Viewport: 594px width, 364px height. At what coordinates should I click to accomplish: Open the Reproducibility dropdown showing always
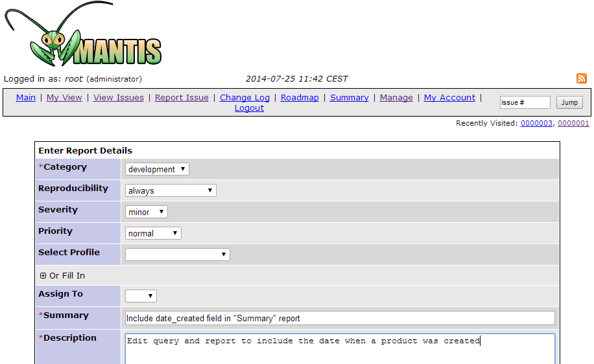tap(171, 190)
